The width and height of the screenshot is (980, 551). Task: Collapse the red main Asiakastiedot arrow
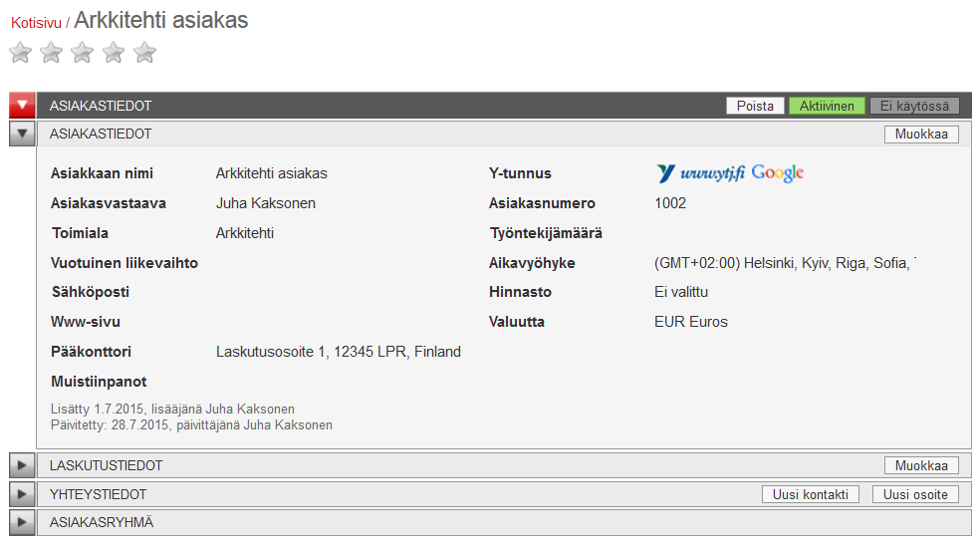[22, 106]
